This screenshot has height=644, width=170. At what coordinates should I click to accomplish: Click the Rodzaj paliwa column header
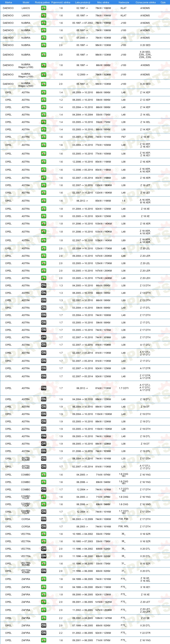pyautogui.click(x=42, y=2)
